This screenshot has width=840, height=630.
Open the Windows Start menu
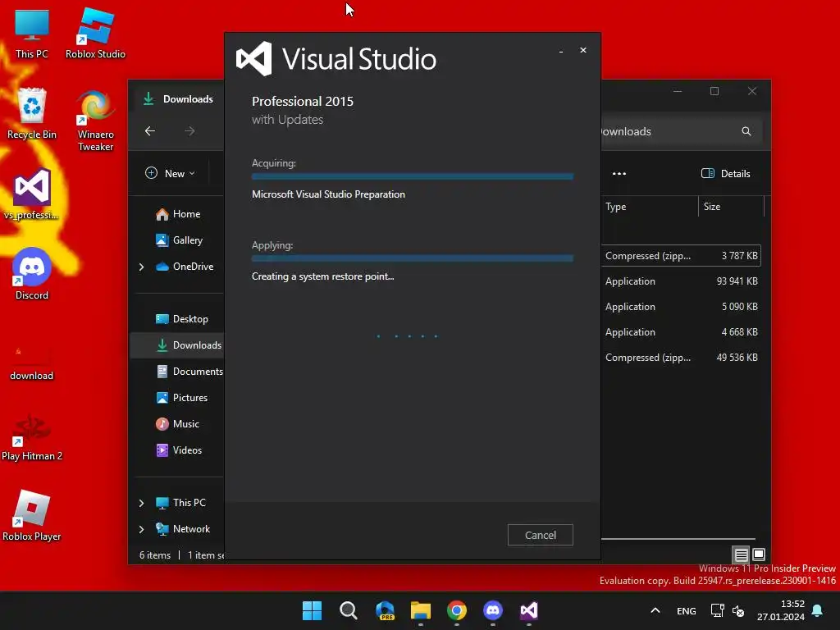click(x=313, y=610)
